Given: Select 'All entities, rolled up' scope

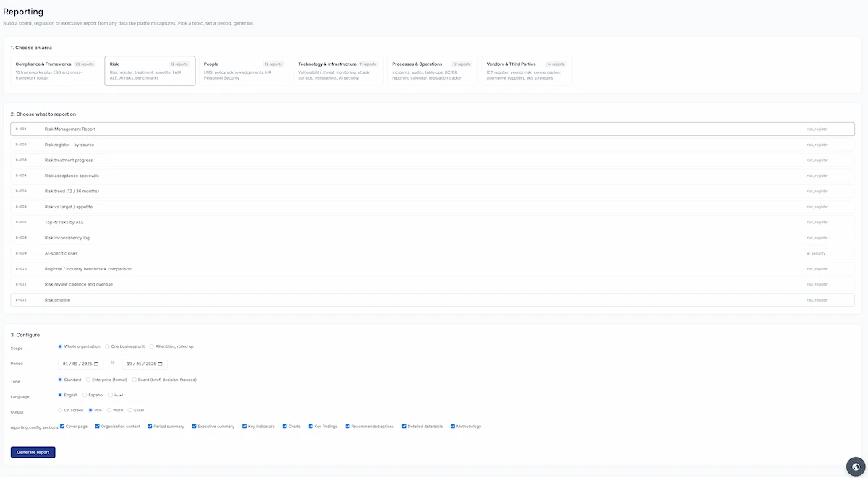Looking at the screenshot, I should [x=152, y=346].
